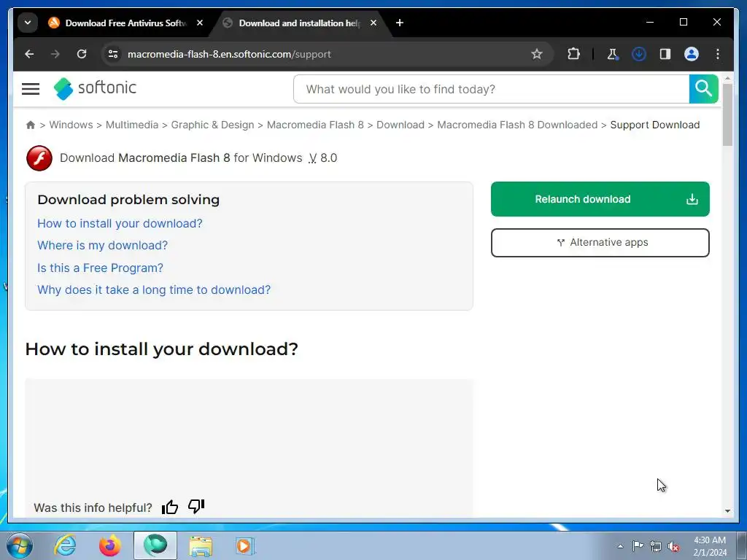Click the address bar URL
Viewport: 747px width, 560px height.
(229, 54)
